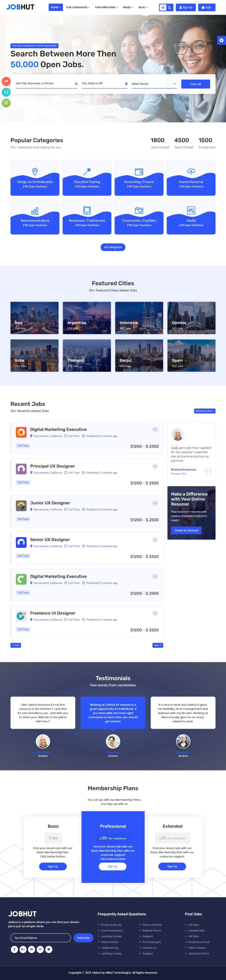Click the Facebook icon in footer
Screen dimensions: 226x980
(x=14, y=949)
